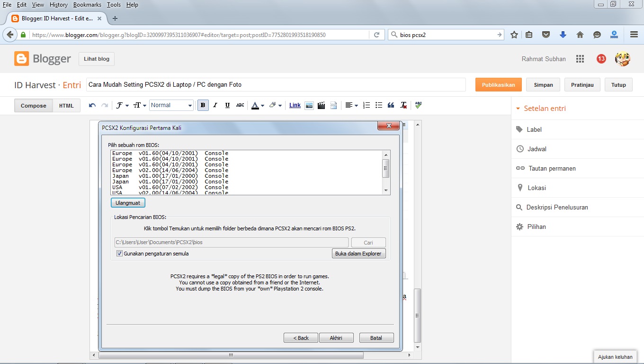
Task: Open the Normal paragraph style dropdown
Action: (x=171, y=105)
